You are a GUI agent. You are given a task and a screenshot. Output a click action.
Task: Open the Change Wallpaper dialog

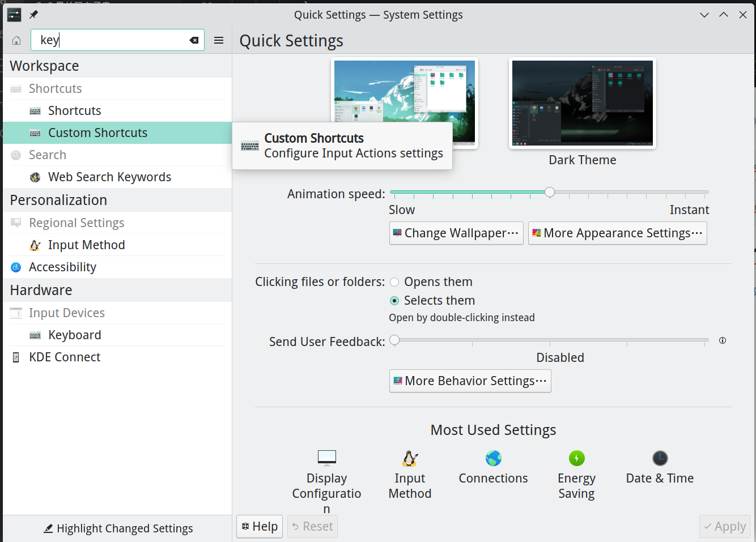456,233
